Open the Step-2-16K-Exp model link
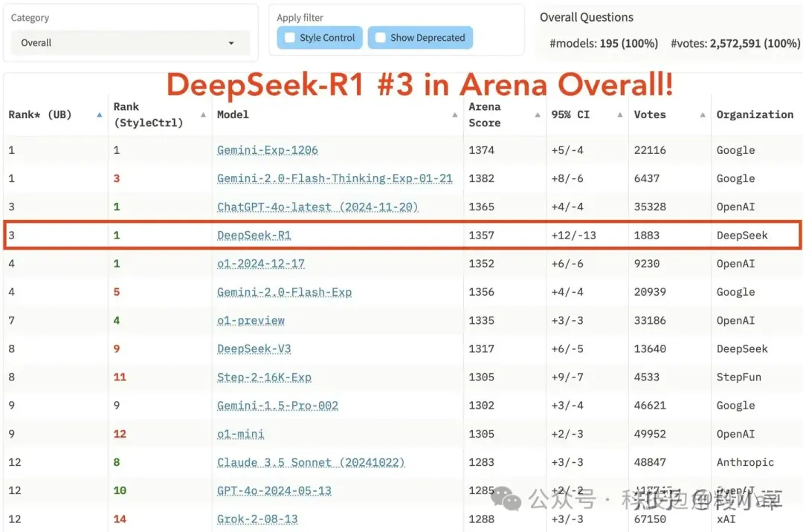This screenshot has height=532, width=803. 264,377
